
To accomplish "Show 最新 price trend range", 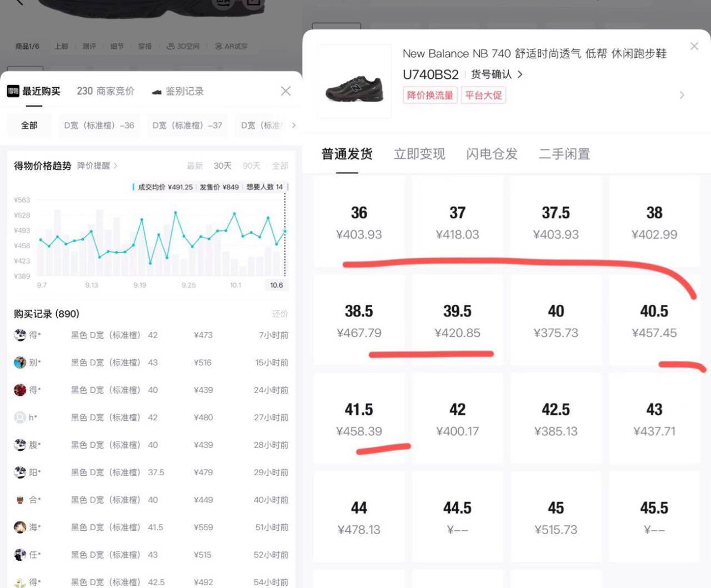I will pyautogui.click(x=194, y=165).
